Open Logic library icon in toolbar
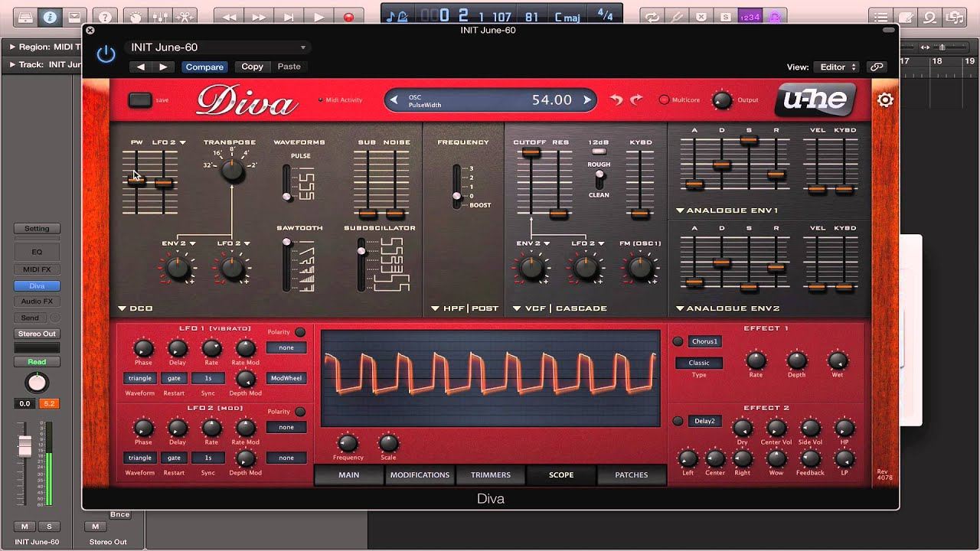 tap(24, 17)
